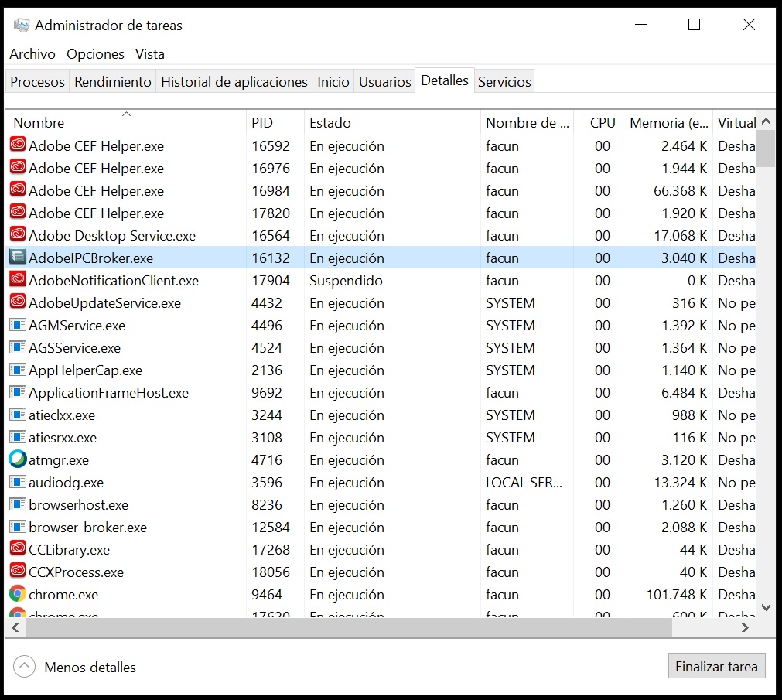Click the Adobe icon next to CCLibrary.exe

pyautogui.click(x=17, y=550)
